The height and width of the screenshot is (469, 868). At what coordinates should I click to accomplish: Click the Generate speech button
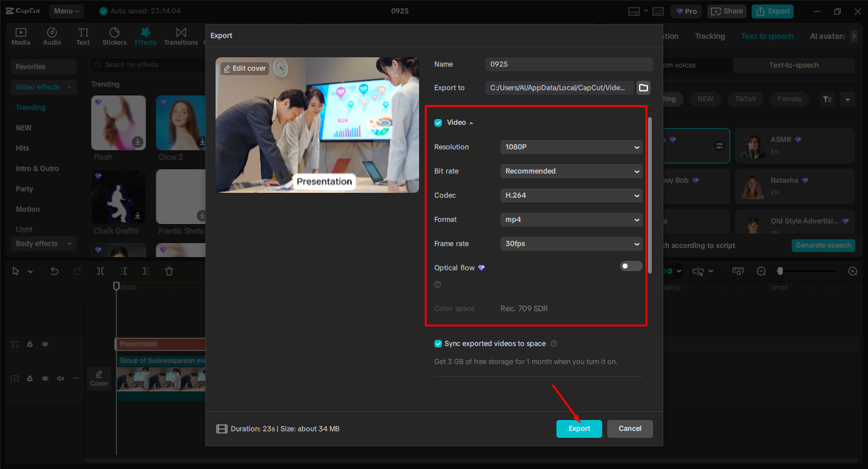pos(823,245)
